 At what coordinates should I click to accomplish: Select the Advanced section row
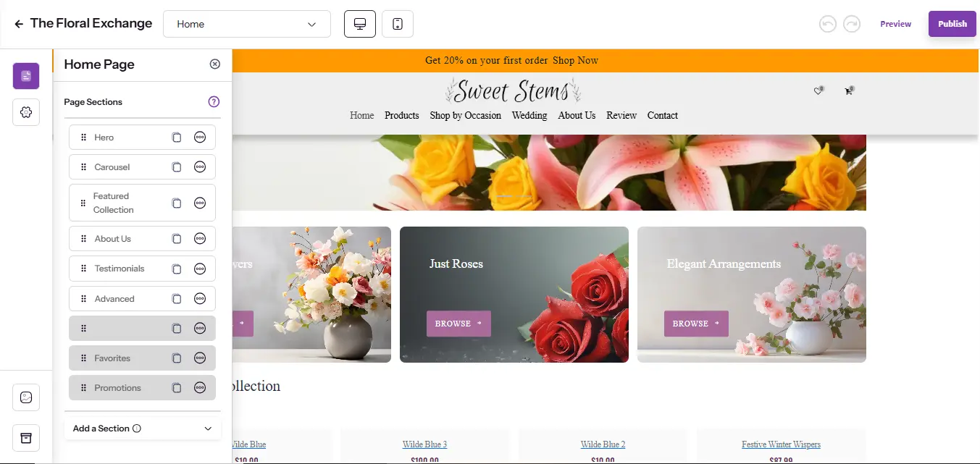[x=142, y=298]
